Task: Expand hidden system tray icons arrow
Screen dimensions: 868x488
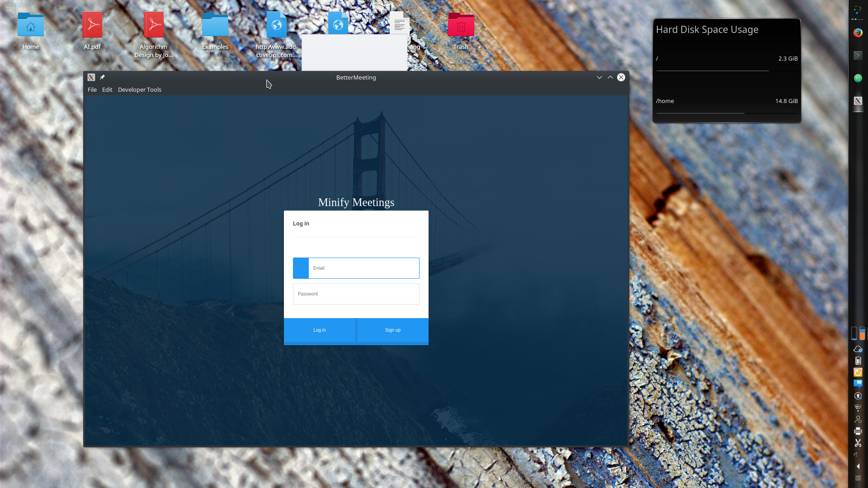Action: coord(858,466)
